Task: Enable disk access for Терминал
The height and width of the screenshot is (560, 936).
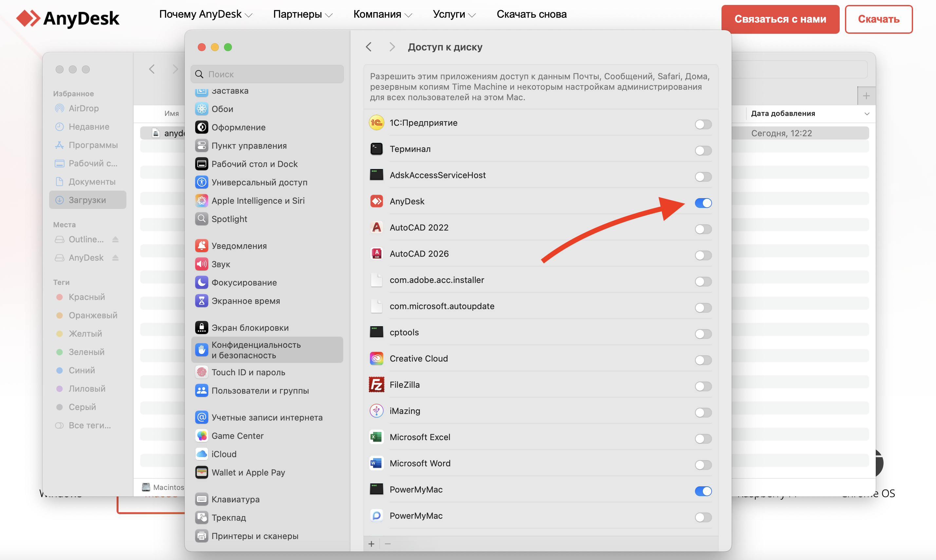Action: [703, 150]
